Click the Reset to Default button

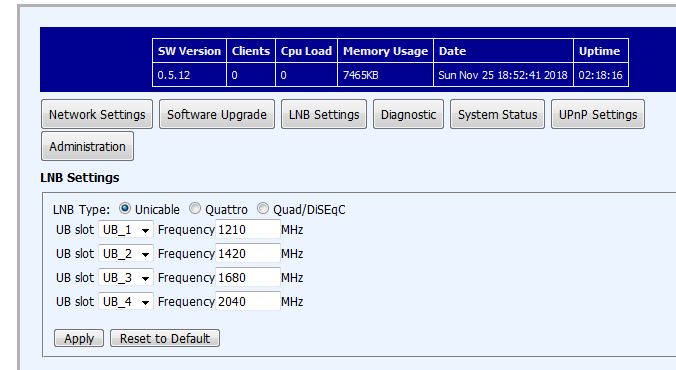[165, 338]
